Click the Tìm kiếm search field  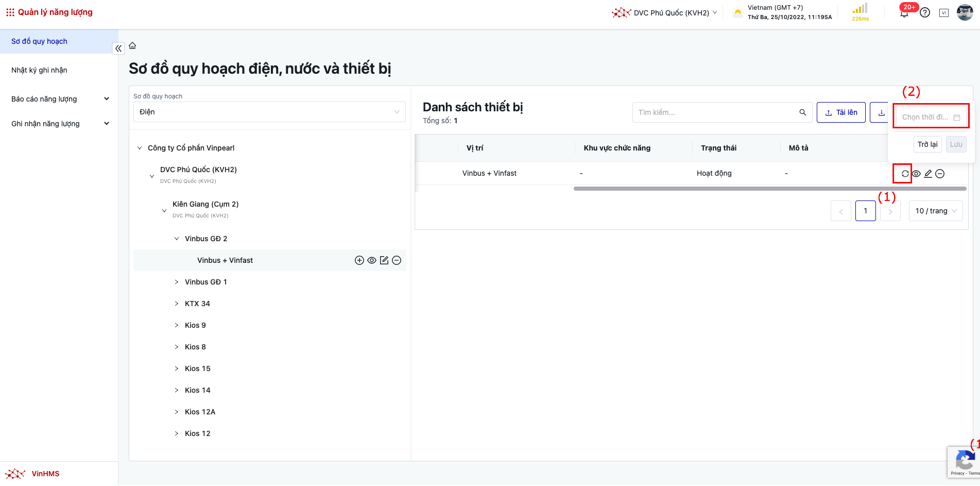click(x=716, y=112)
